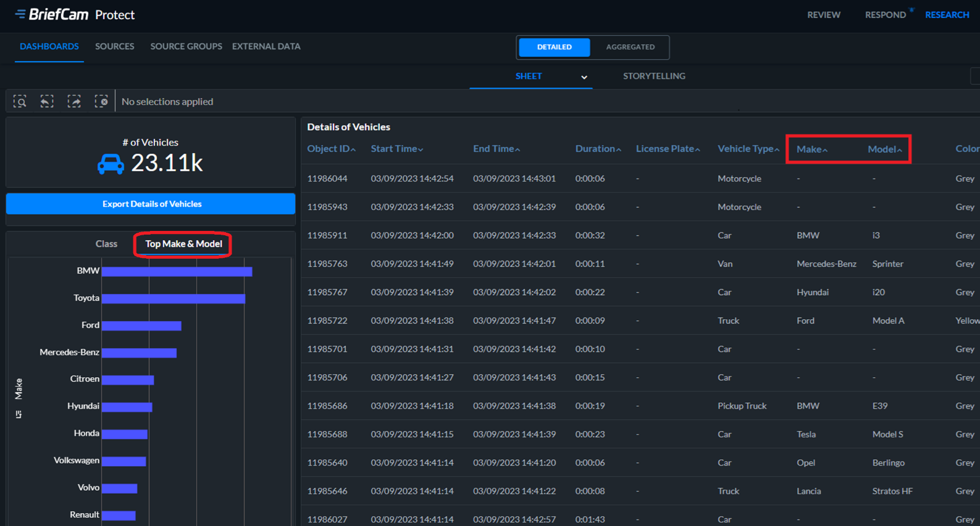Image resolution: width=980 pixels, height=526 pixels.
Task: Select the Top Make & Model tab
Action: coord(183,244)
